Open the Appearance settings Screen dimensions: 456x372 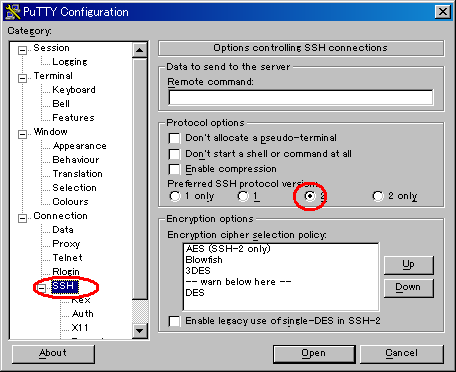80,146
